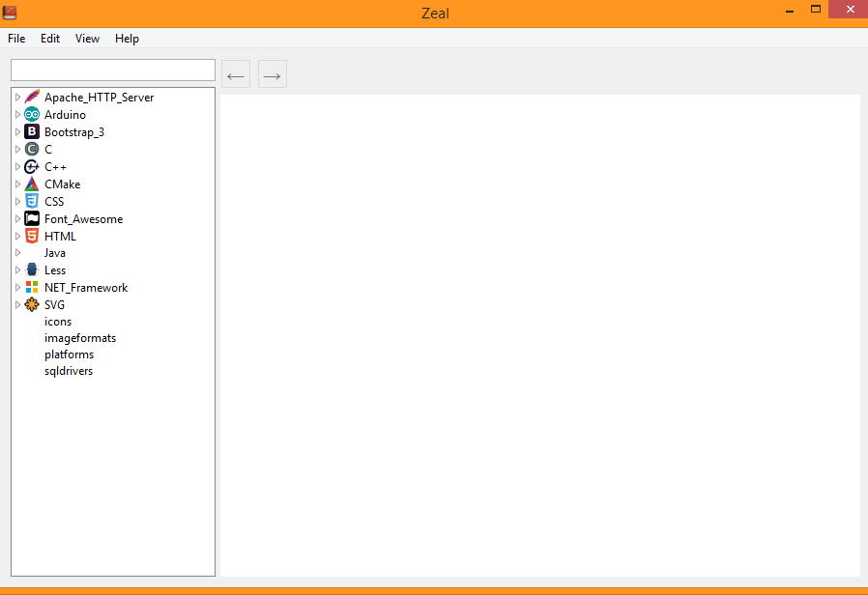The height and width of the screenshot is (595, 868).
Task: Select the Java entry label
Action: click(55, 253)
